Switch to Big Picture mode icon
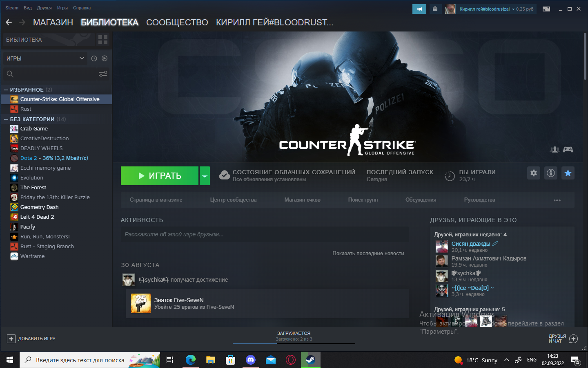 click(x=546, y=9)
